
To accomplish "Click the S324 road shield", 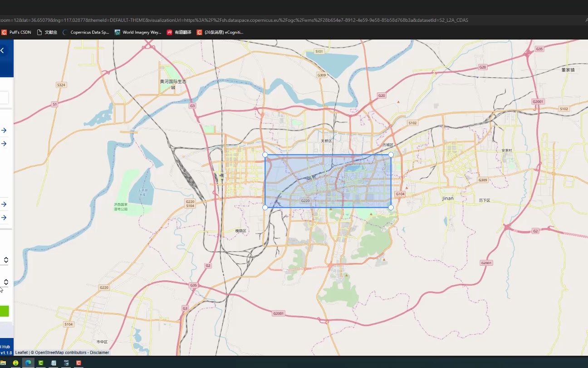I will [x=61, y=85].
